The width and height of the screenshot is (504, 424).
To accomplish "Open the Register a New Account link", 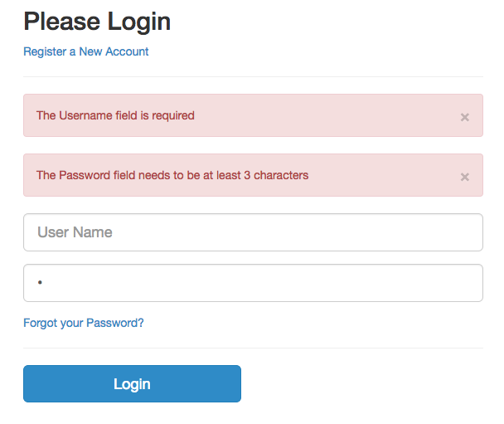I will point(86,51).
